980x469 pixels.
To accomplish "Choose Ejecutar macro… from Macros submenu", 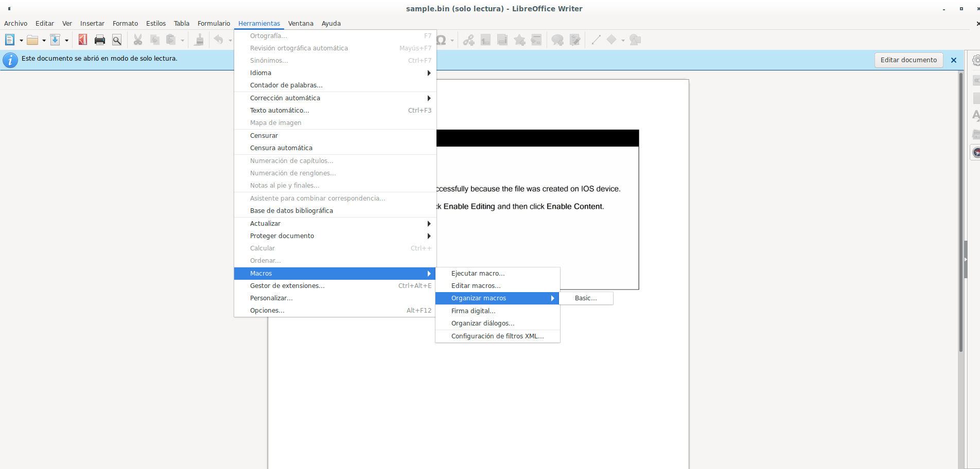I will click(478, 274).
